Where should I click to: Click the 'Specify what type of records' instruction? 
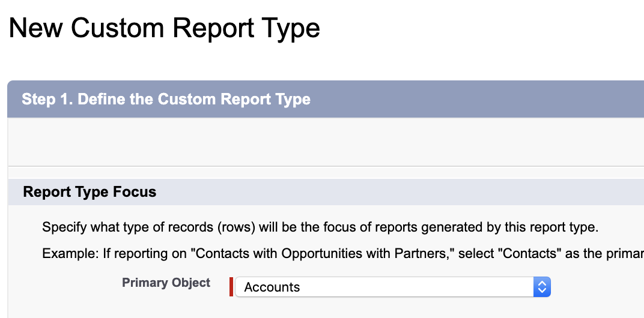pyautogui.click(x=320, y=228)
